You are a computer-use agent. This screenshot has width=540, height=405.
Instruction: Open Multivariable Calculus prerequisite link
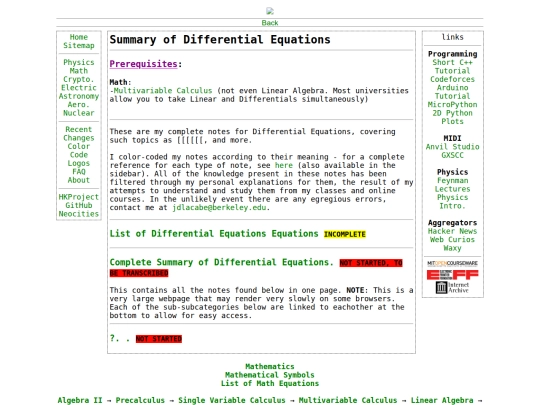coord(163,91)
